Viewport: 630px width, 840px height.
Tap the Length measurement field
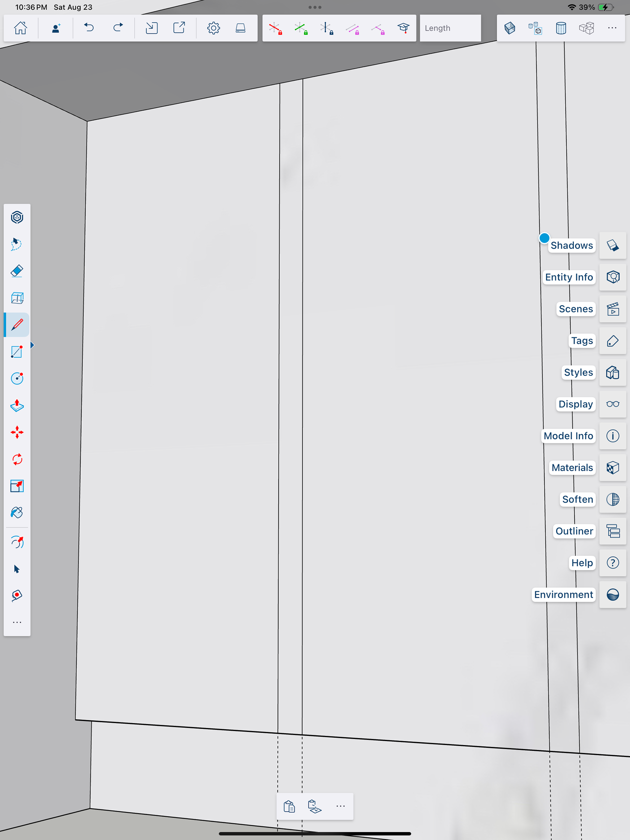450,28
